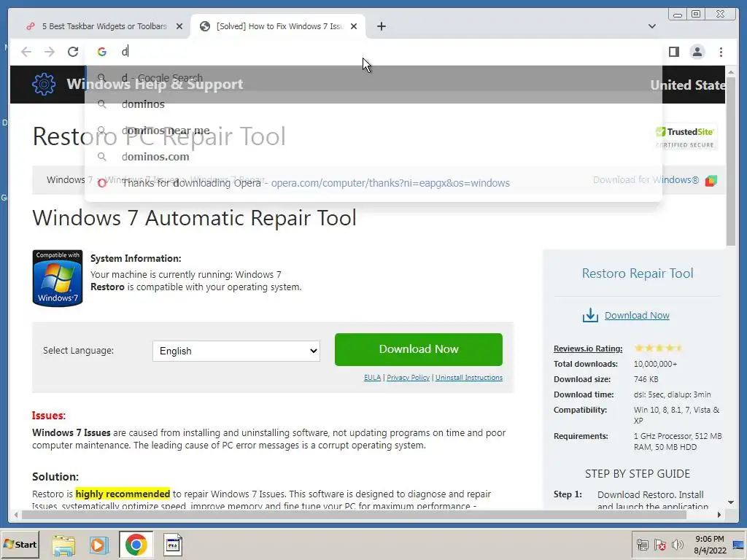747x560 pixels.
Task: Open the Chrome side panel
Action: [x=673, y=52]
